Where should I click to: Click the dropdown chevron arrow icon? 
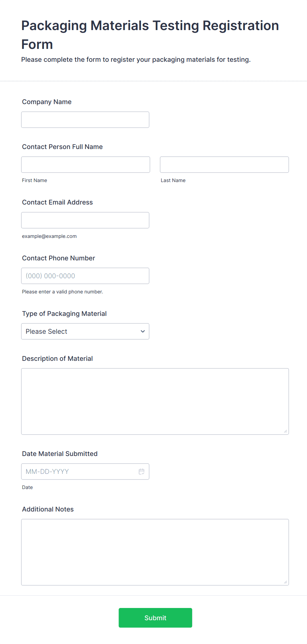point(143,331)
